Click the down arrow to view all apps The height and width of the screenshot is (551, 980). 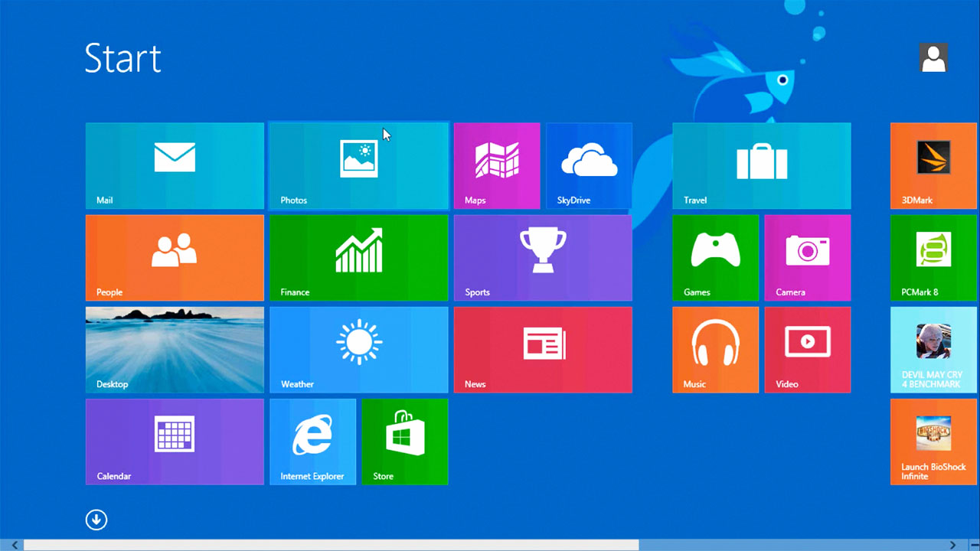coord(96,519)
